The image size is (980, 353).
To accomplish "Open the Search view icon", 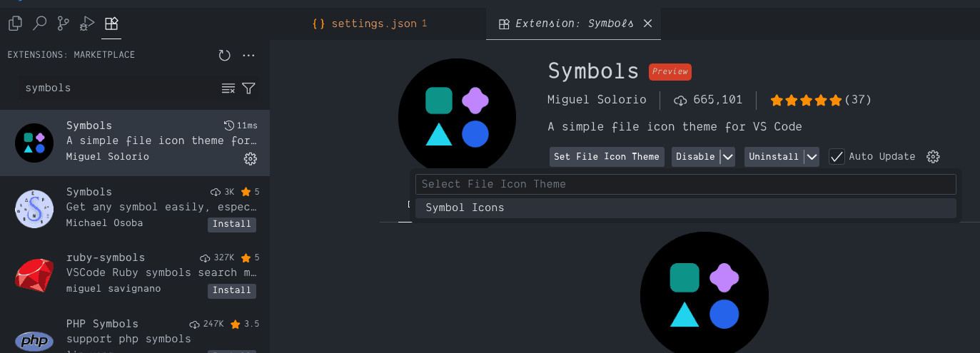I will click(x=39, y=24).
